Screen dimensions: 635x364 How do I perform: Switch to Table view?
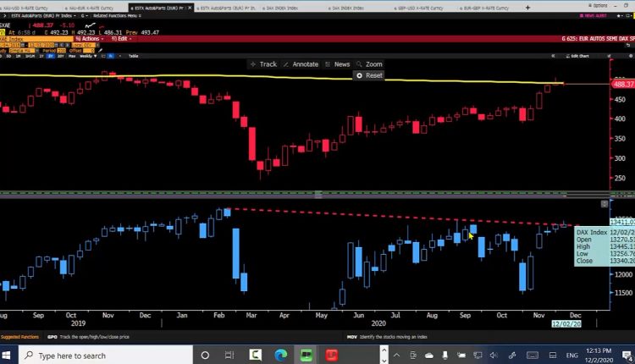[133, 56]
